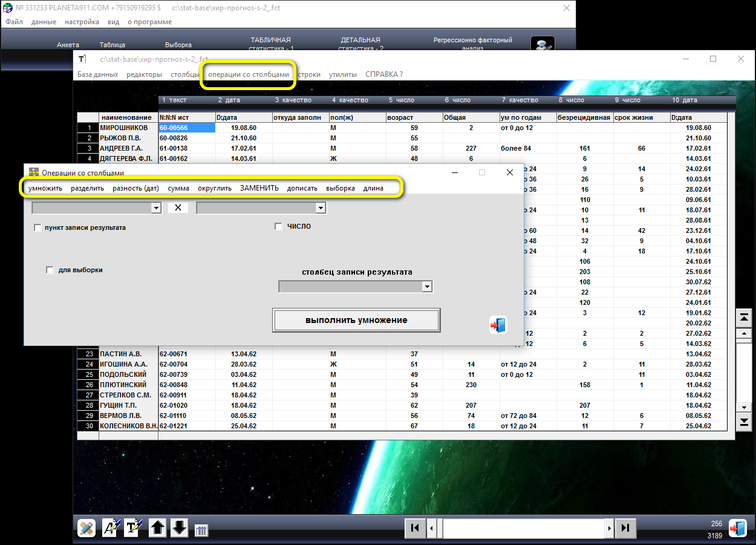Click the bottom toolbar up arrow icon
Screen dimensions: 756x545
click(x=157, y=527)
